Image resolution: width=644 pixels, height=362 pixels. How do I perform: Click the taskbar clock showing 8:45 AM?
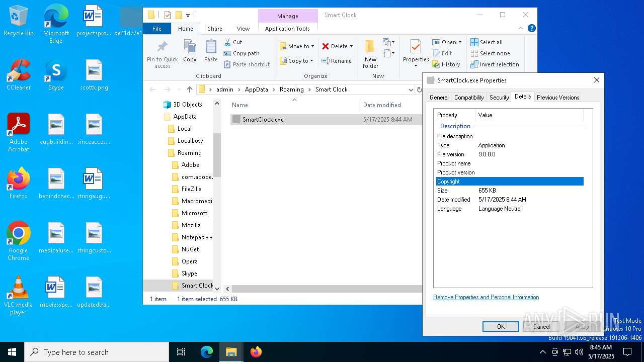[x=601, y=352]
